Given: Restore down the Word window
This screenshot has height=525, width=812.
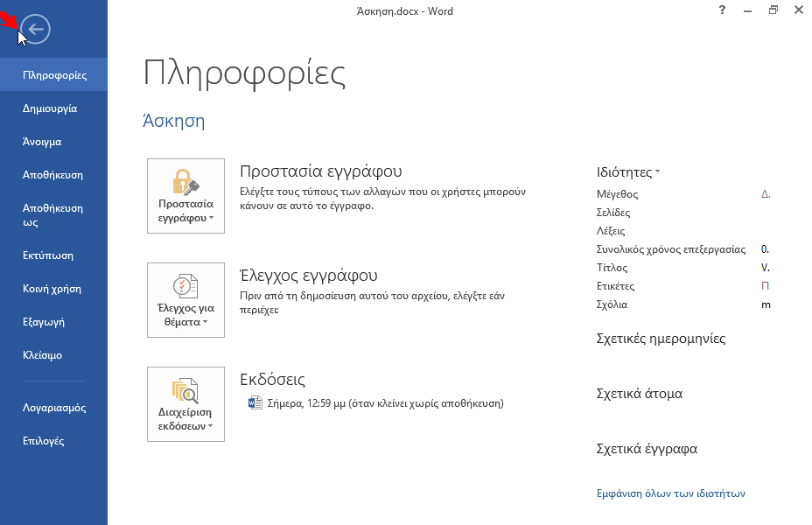Looking at the screenshot, I should point(773,10).
